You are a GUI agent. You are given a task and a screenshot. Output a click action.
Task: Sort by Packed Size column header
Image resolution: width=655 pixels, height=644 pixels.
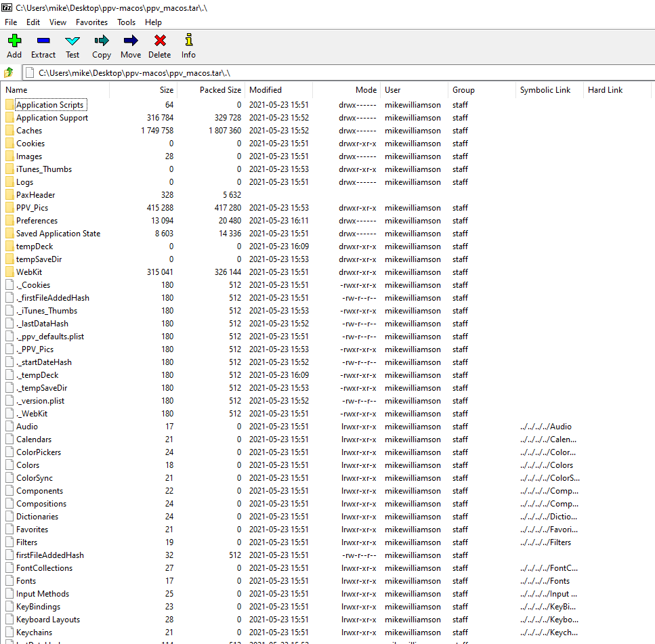pyautogui.click(x=220, y=90)
